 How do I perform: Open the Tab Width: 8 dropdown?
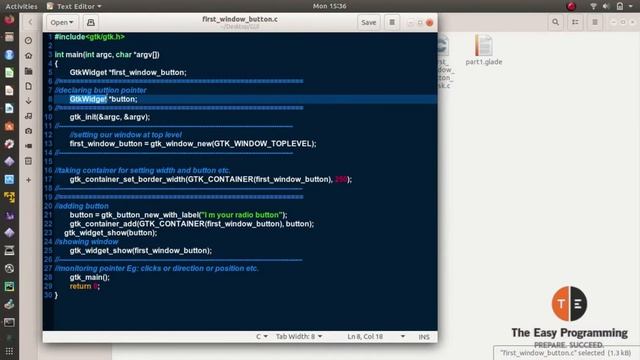(x=299, y=337)
